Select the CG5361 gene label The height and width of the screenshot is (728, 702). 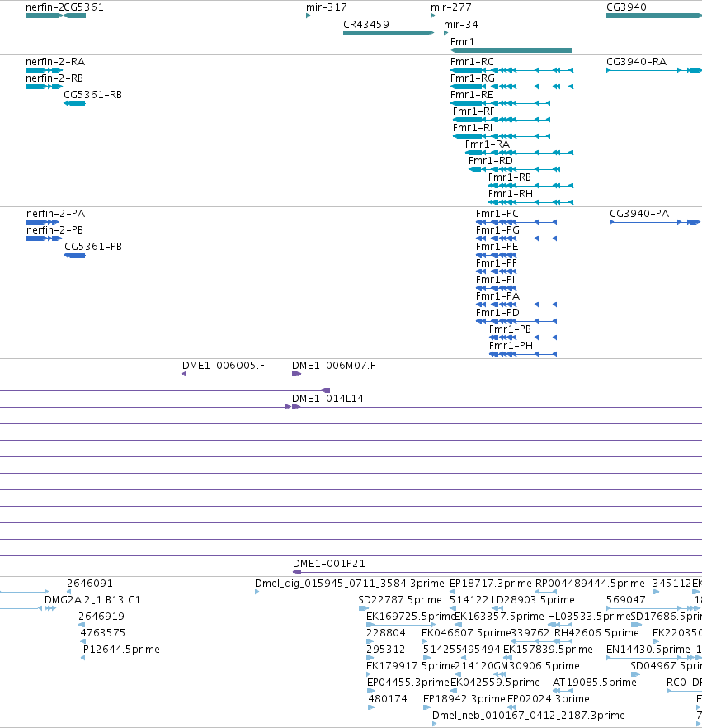point(83,7)
